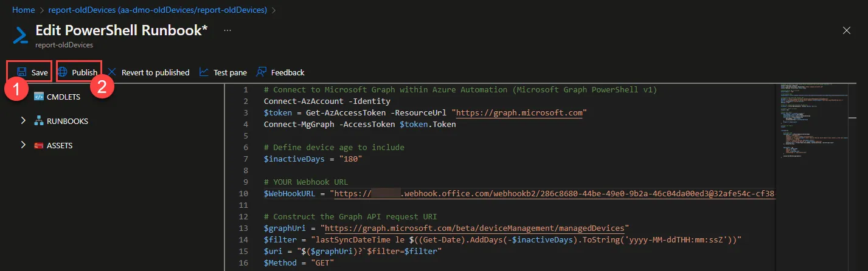Click the first comment line about Microsoft Graph
Image resolution: width=868 pixels, height=271 pixels.
[x=460, y=89]
